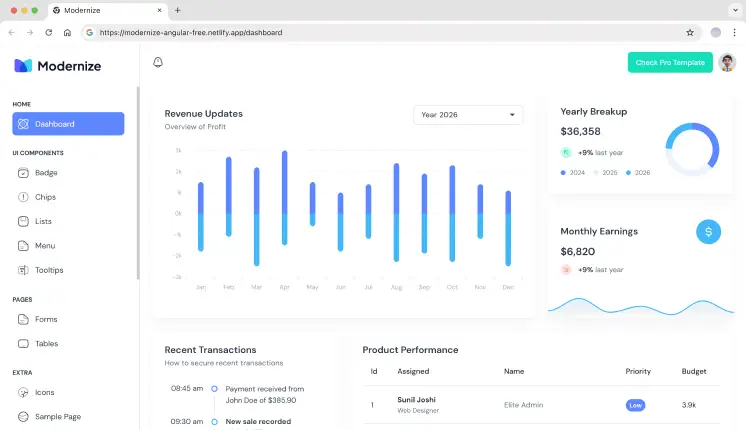Click the April bar in revenue chart
The image size is (746, 430).
(285, 197)
